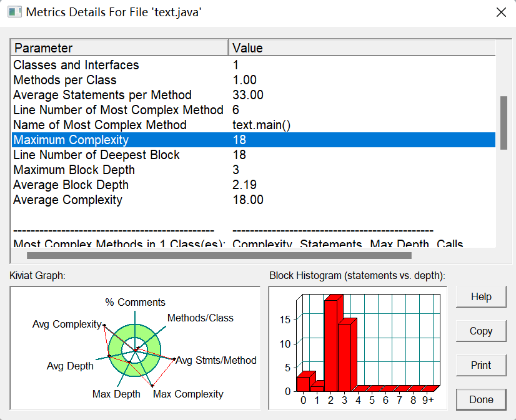Click the Help button
Viewport: 516px width, 420px height.
481,297
